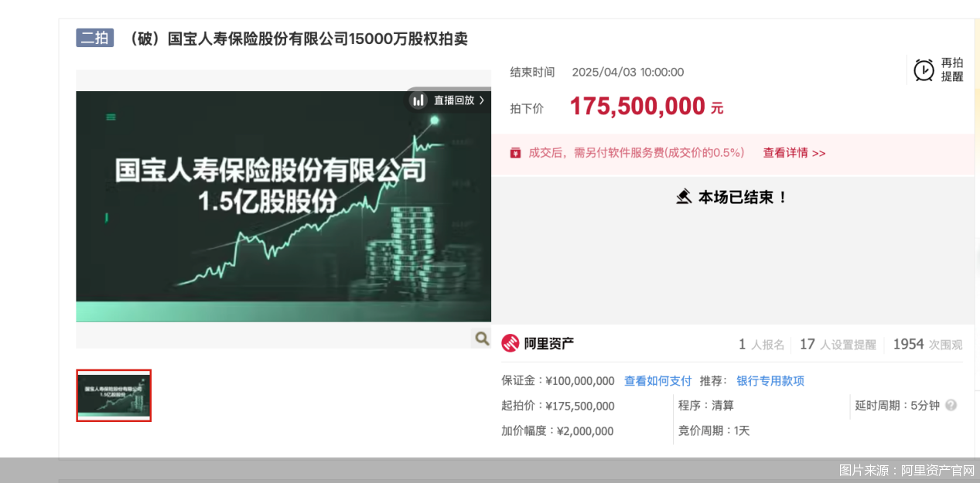Click the 阿里资产 red circular logo
Image resolution: width=980 pixels, height=483 pixels.
click(510, 343)
